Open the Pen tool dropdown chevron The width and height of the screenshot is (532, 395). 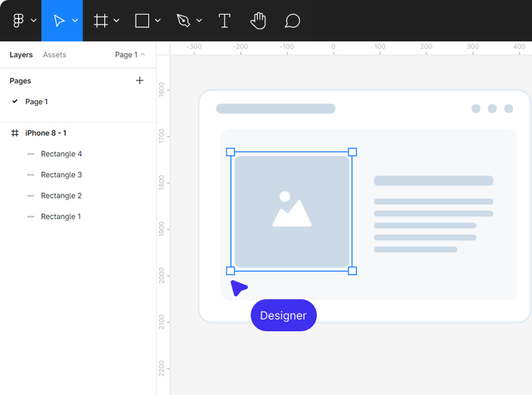[199, 21]
